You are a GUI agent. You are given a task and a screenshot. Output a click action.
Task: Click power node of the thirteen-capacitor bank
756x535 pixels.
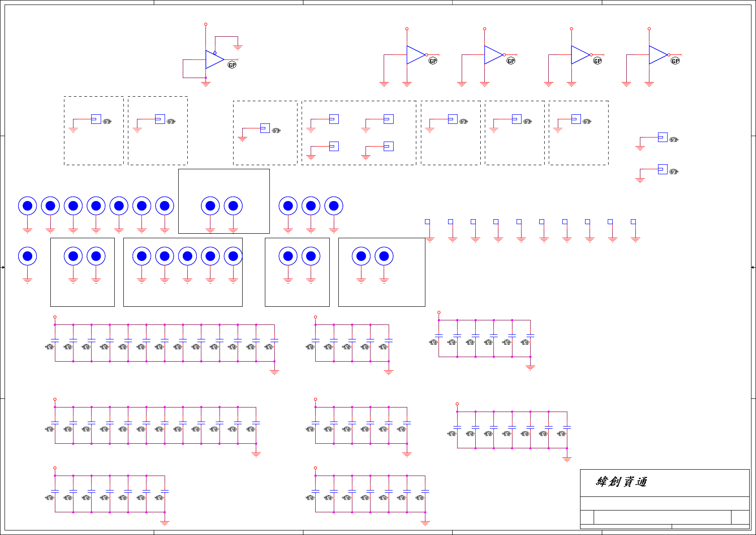click(x=55, y=317)
